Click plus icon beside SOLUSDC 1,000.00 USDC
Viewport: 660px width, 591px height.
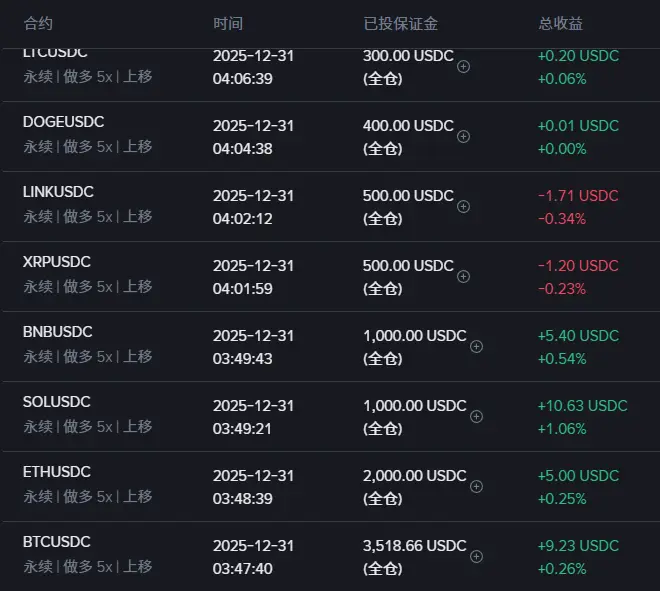tap(477, 417)
